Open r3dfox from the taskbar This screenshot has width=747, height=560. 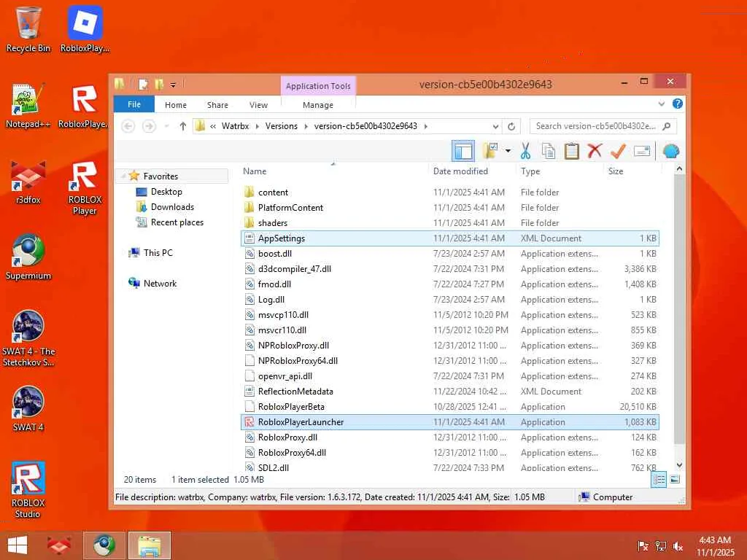click(58, 545)
